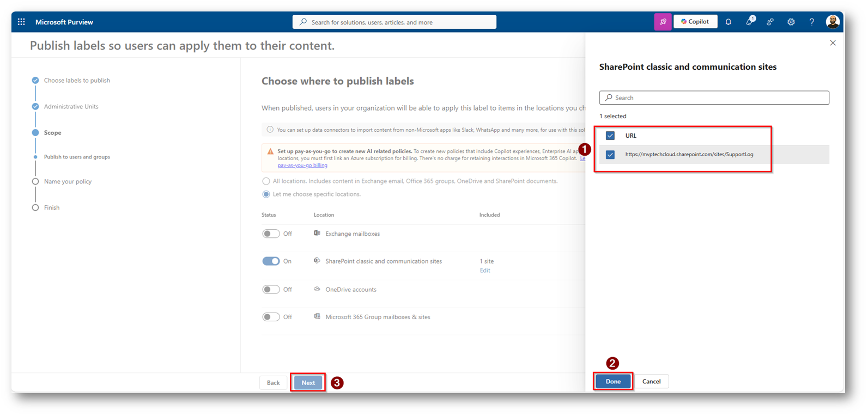Open the purple Purview feature icon

point(663,22)
